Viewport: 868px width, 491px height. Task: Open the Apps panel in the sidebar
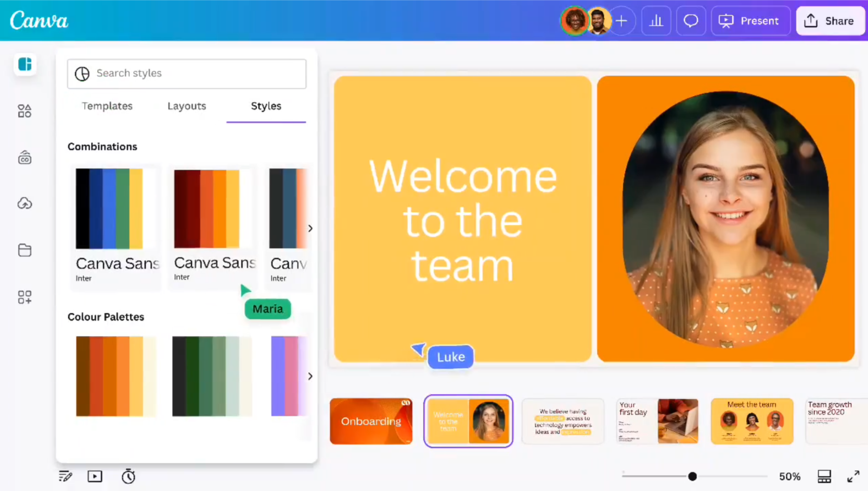(x=24, y=297)
